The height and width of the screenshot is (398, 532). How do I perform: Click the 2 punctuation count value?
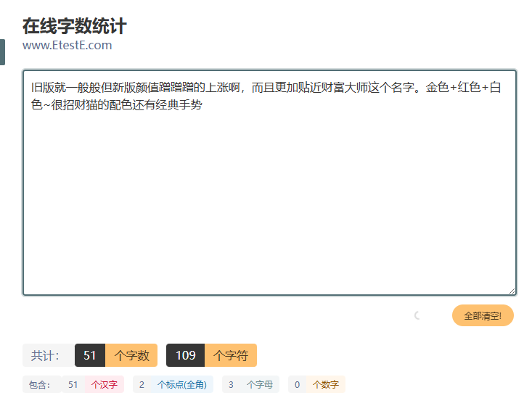[142, 384]
